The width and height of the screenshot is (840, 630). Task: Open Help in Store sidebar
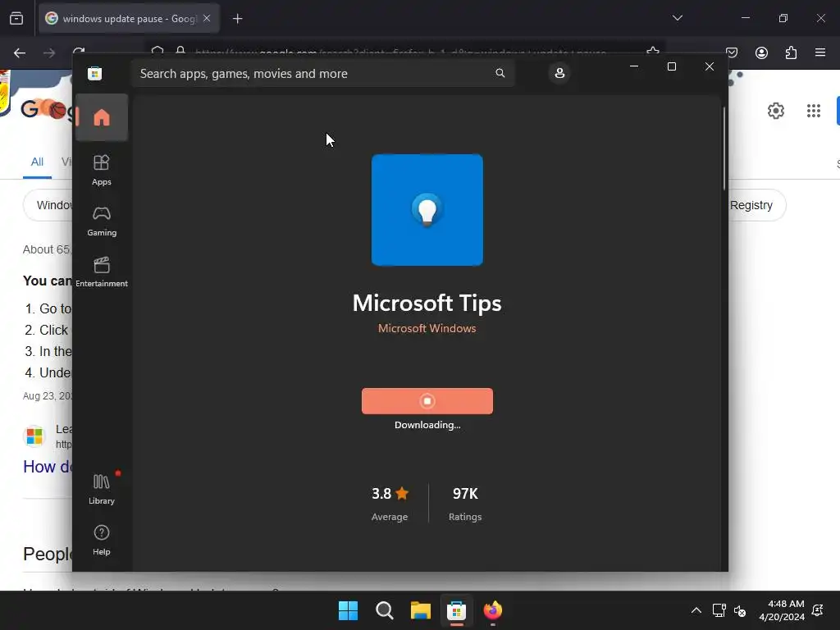[101, 540]
